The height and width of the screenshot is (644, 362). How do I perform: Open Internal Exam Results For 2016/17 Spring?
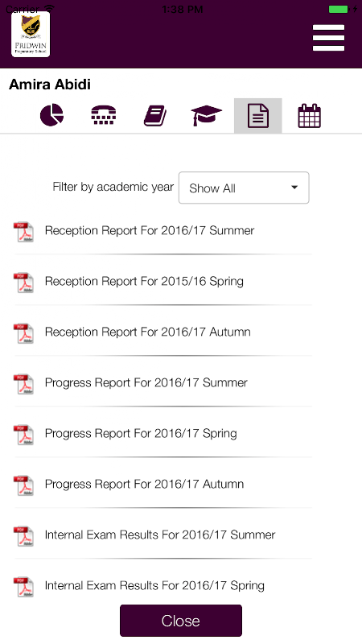[154, 586]
